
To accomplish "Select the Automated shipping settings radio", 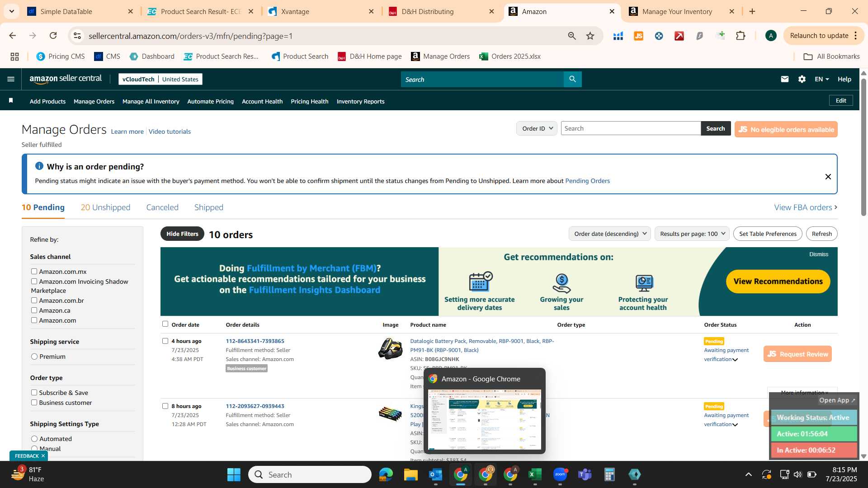I will pyautogui.click(x=34, y=439).
